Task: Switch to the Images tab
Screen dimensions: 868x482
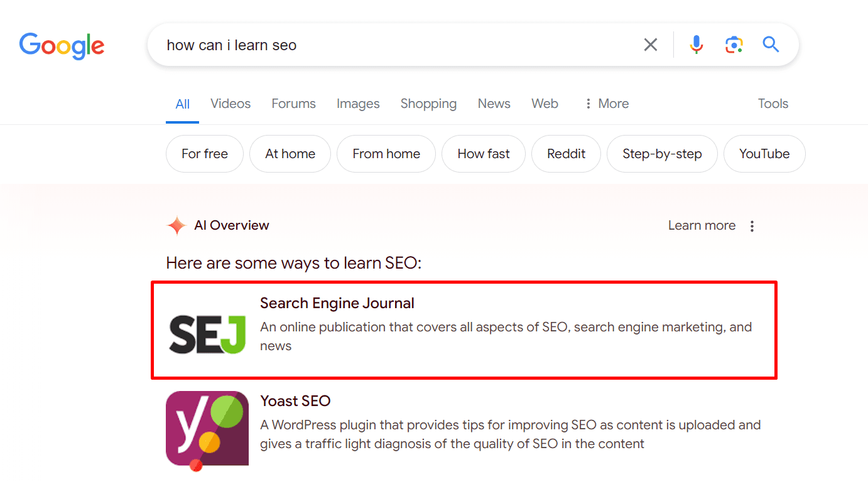Action: pos(358,104)
